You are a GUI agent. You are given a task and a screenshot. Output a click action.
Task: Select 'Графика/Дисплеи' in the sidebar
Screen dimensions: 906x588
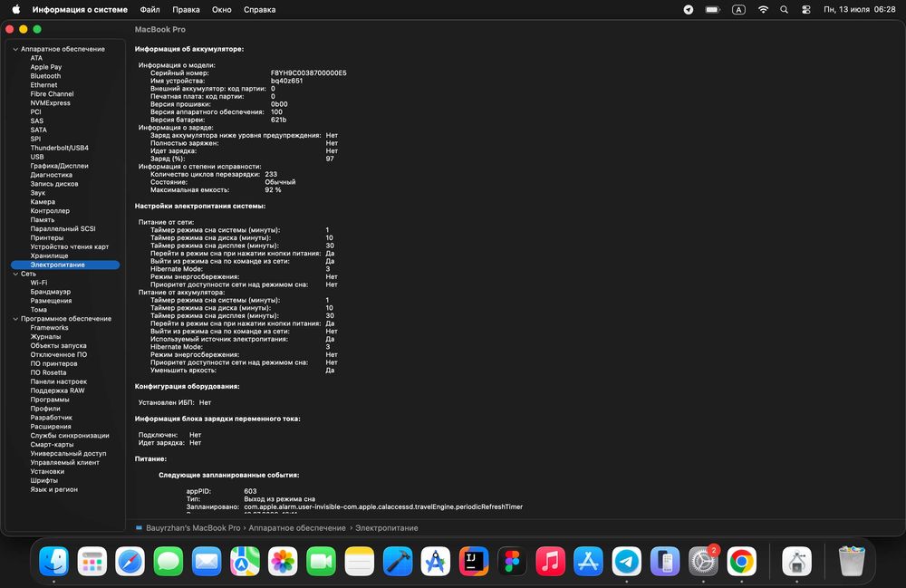tap(59, 166)
